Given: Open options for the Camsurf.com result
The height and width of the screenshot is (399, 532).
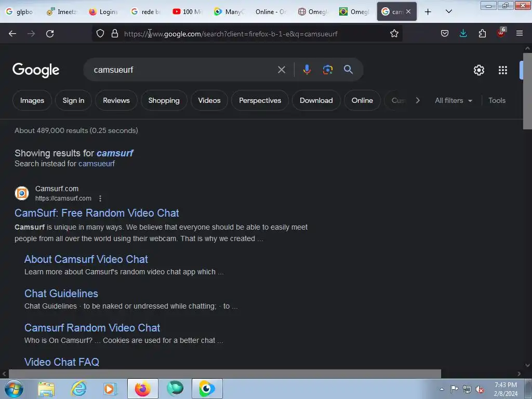Looking at the screenshot, I should coord(100,198).
